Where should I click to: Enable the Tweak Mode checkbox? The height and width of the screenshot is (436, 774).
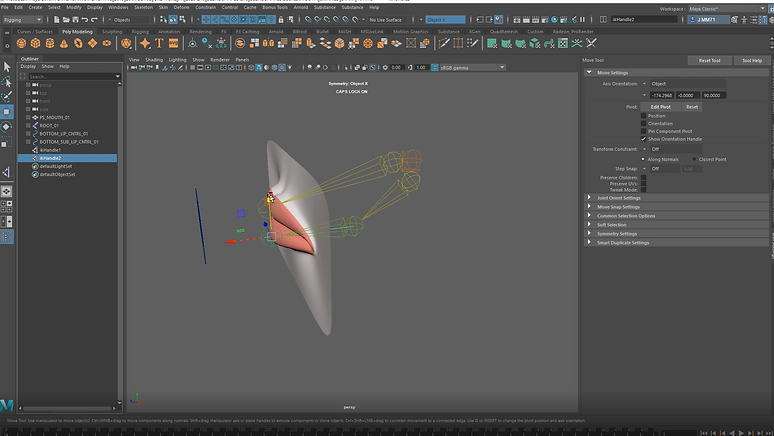(643, 190)
